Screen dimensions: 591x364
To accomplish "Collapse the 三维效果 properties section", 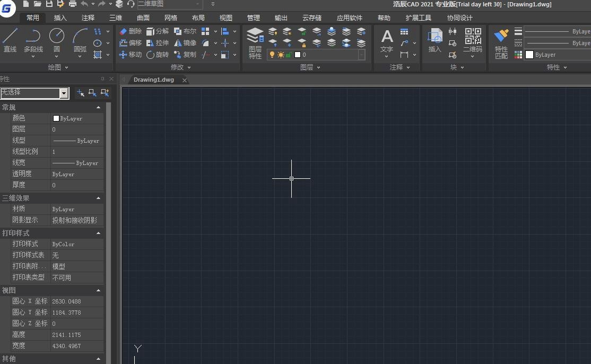I will (98, 198).
